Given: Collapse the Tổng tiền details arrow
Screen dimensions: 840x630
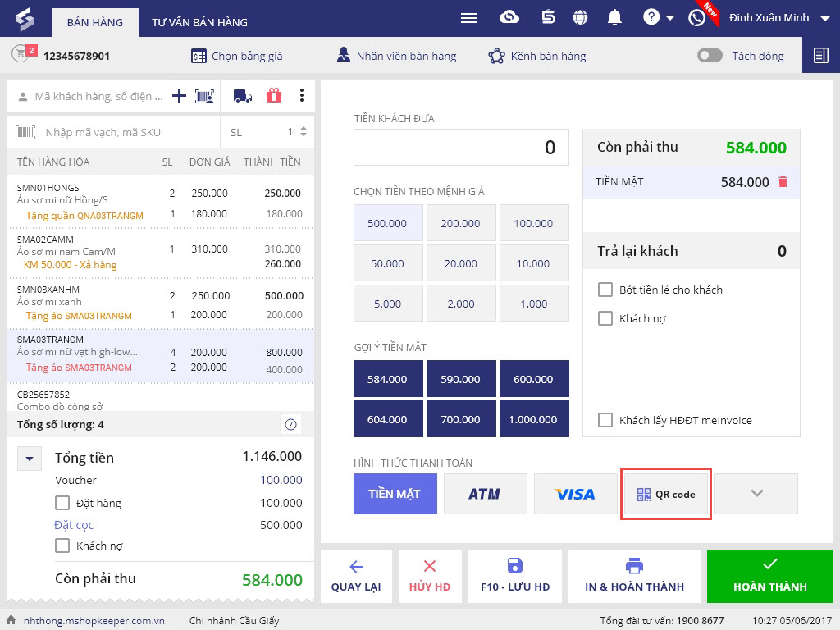Looking at the screenshot, I should click(x=30, y=459).
